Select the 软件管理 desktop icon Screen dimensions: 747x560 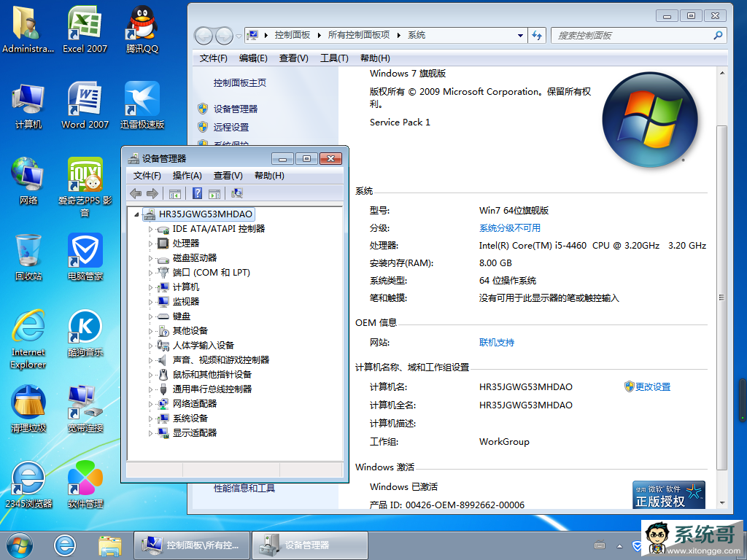[x=85, y=484]
